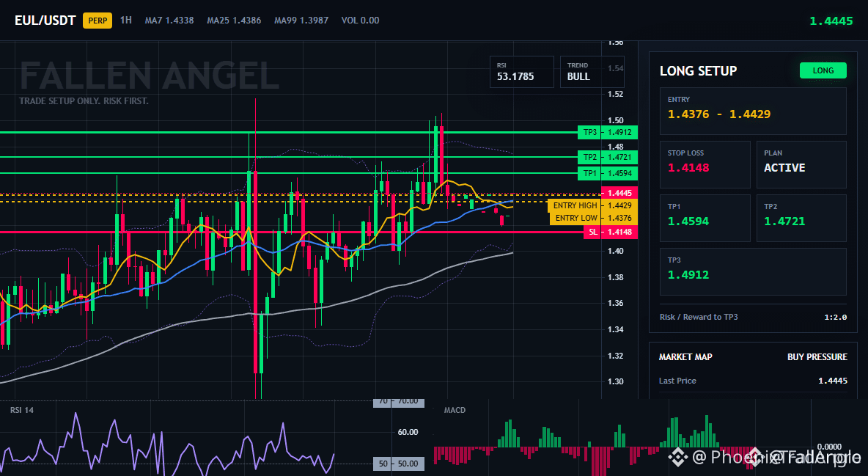Screen dimensions: 868x476
Task: Click the TRADE SETUP ONLY. RISK FIRST. text
Action: (84, 101)
